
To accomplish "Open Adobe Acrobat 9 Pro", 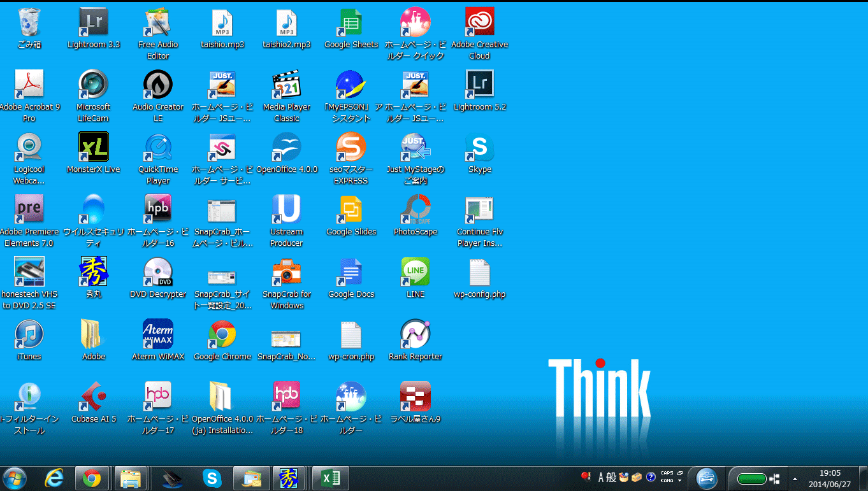I will point(29,97).
